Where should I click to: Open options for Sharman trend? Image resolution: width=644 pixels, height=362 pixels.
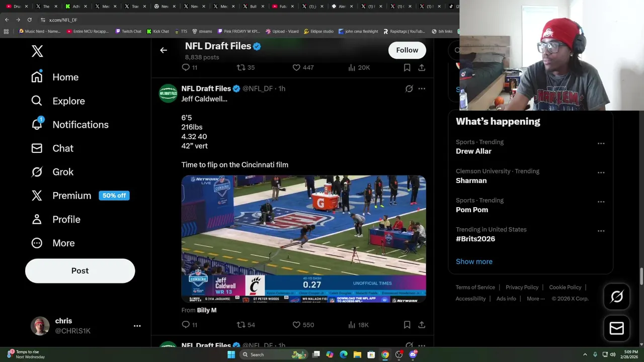click(x=601, y=172)
